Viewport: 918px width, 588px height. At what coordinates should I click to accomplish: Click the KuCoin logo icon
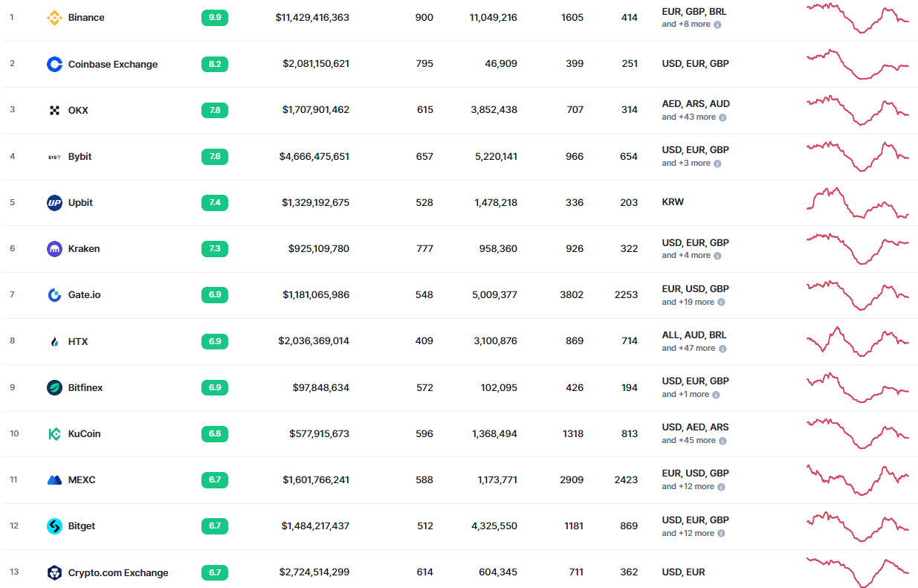coord(54,433)
